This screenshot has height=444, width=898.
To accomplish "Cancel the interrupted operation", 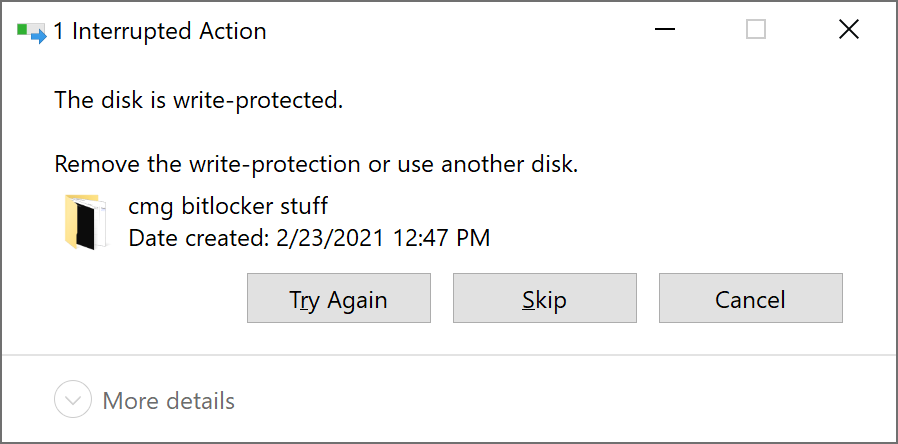I will (751, 298).
